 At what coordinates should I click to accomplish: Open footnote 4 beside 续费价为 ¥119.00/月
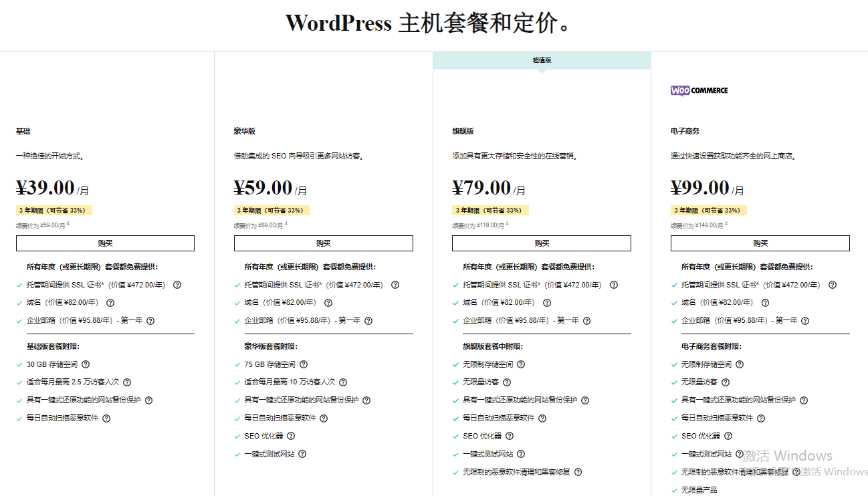pos(508,224)
